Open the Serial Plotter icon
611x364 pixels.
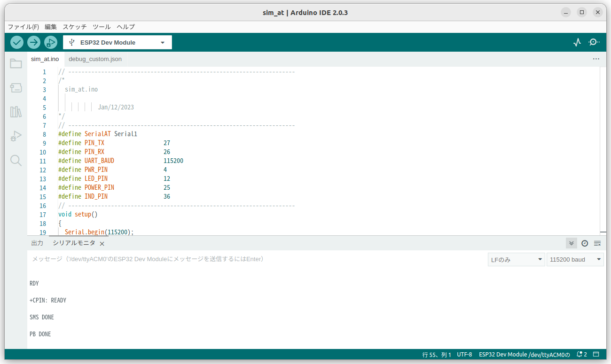coord(577,42)
